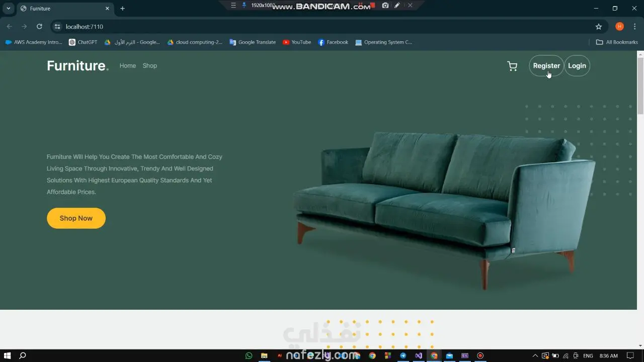Click the yellow Shop Now button
Screen dimensions: 644x362
click(x=76, y=218)
